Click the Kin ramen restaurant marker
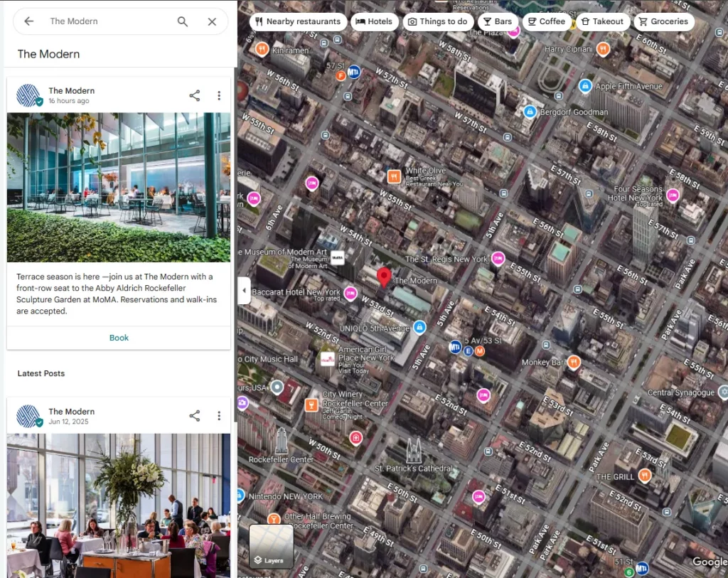Image resolution: width=728 pixels, height=578 pixels. 262,49
